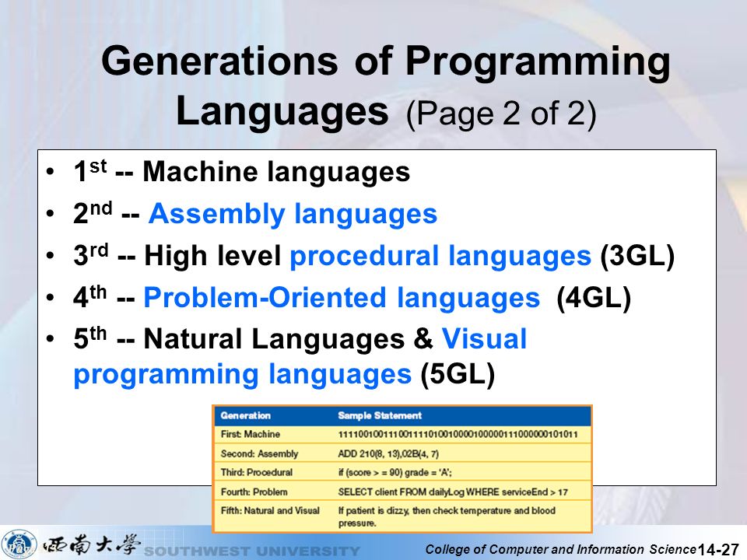The width and height of the screenshot is (747, 560).
Task: Click the Southwest University round emblem logo
Action: [19, 544]
